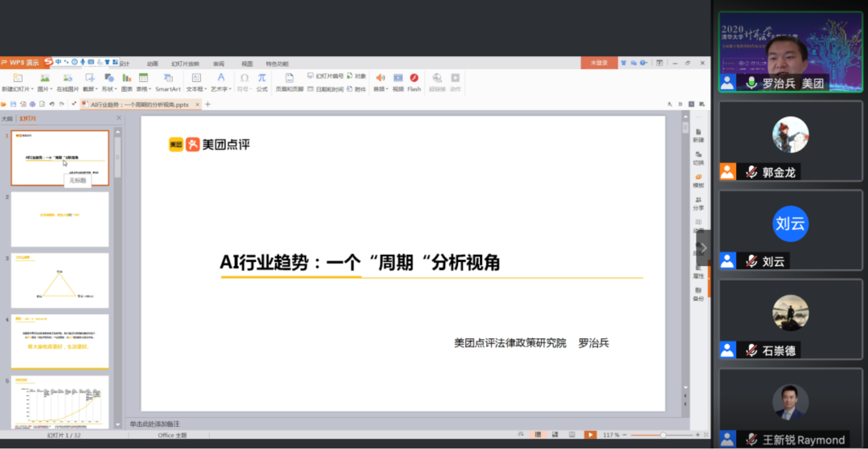Adjust the zoom slider handle

pos(663,435)
